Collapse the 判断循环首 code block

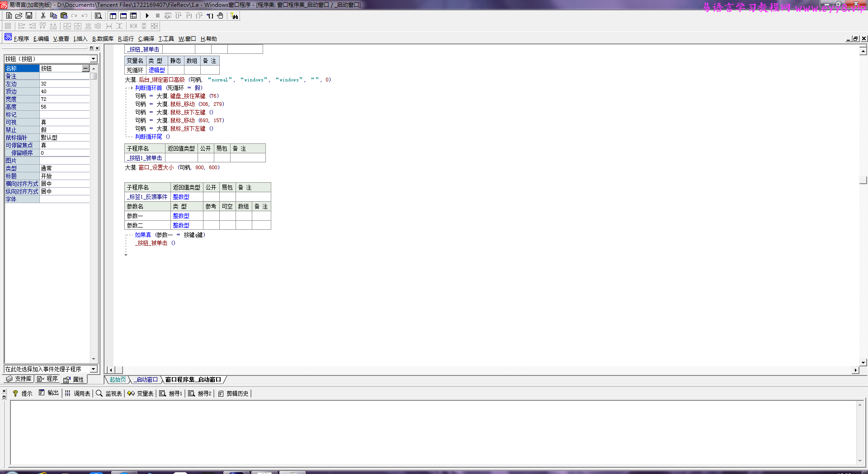pyautogui.click(x=132, y=88)
